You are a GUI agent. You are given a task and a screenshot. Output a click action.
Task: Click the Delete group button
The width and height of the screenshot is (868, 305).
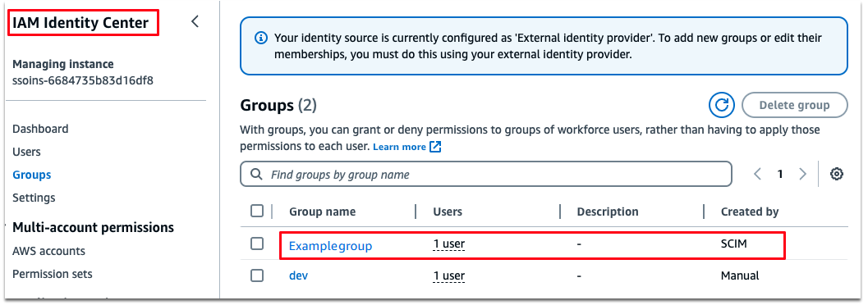pos(794,105)
